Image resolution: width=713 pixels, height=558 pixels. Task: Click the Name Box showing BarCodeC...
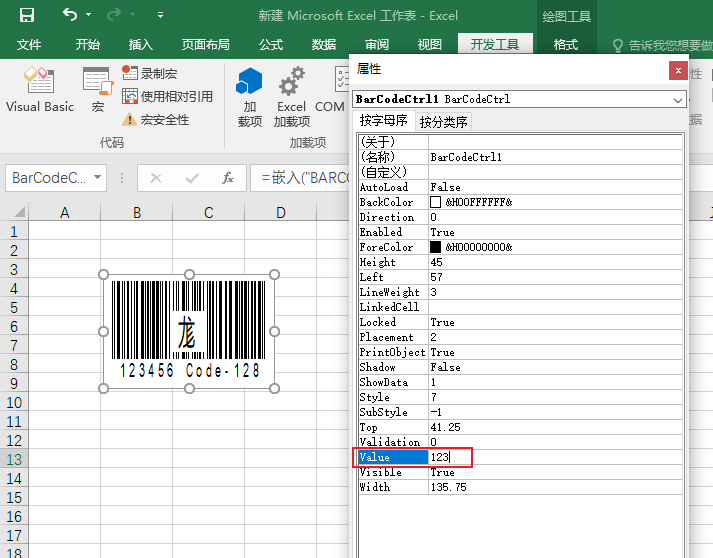click(x=49, y=177)
